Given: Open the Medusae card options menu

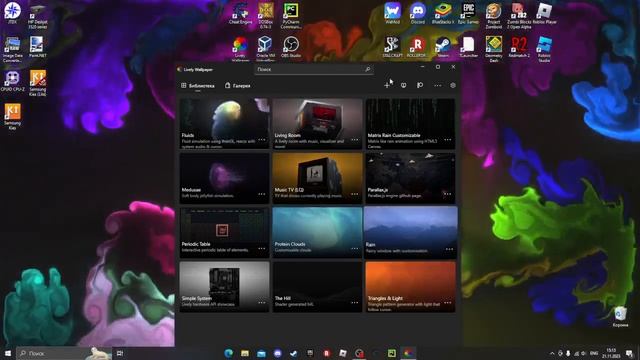Looking at the screenshot, I should pyautogui.click(x=262, y=194).
